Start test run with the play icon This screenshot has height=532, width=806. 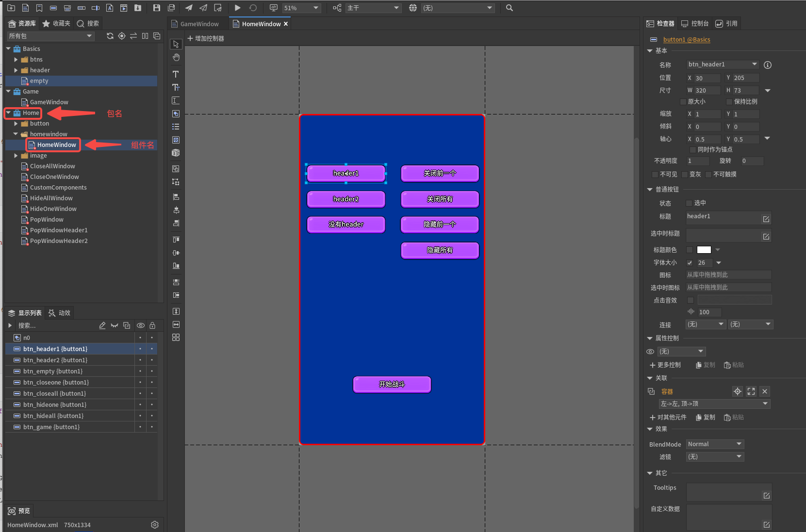click(x=237, y=8)
